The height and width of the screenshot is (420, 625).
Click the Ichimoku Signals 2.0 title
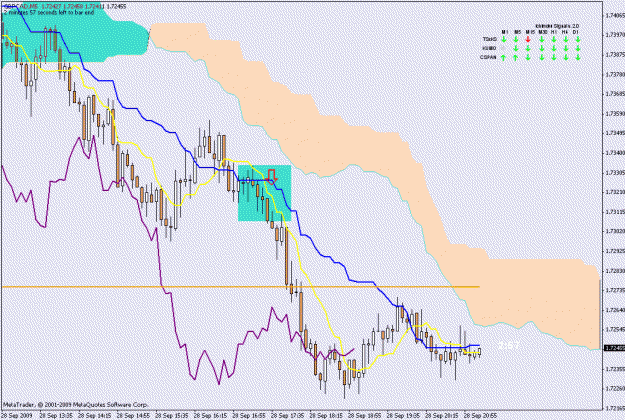pos(557,26)
